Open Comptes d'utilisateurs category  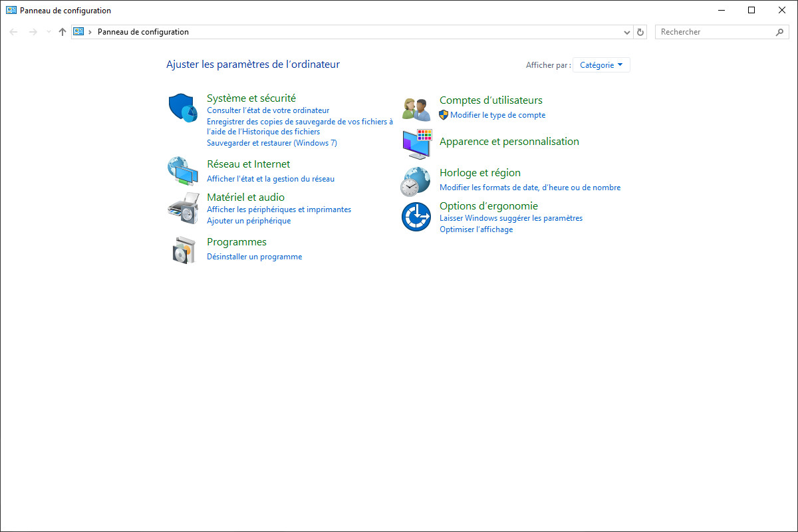(x=491, y=100)
